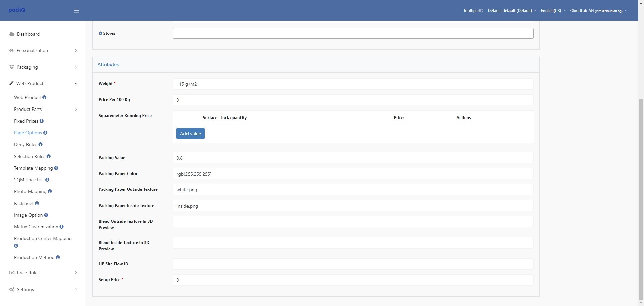Open Image Option sidebar item
644x306 pixels.
(x=29, y=215)
